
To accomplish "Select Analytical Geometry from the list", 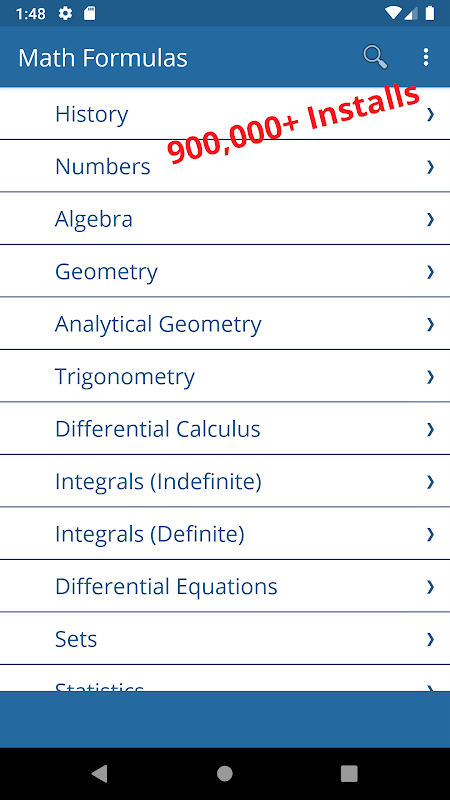I will point(225,324).
